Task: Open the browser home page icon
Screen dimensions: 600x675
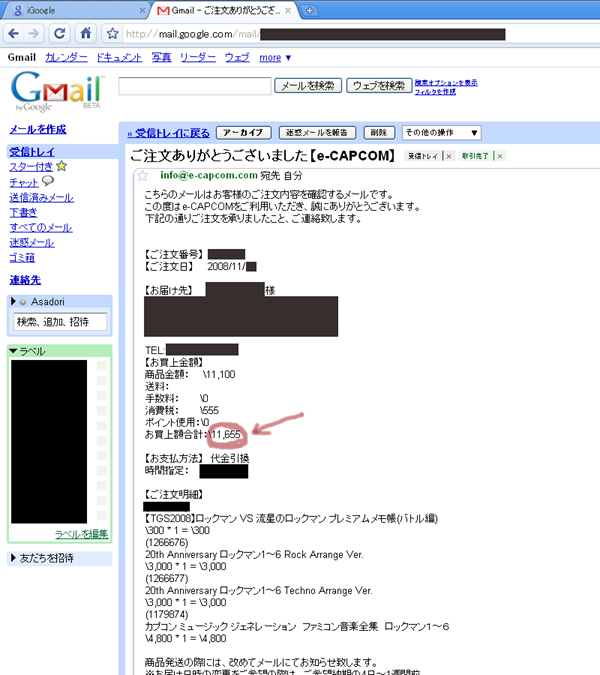Action: [x=86, y=33]
